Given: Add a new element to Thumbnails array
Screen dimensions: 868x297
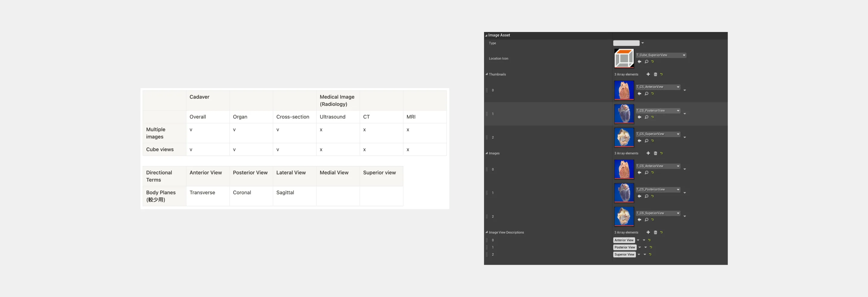Looking at the screenshot, I should click(x=648, y=74).
